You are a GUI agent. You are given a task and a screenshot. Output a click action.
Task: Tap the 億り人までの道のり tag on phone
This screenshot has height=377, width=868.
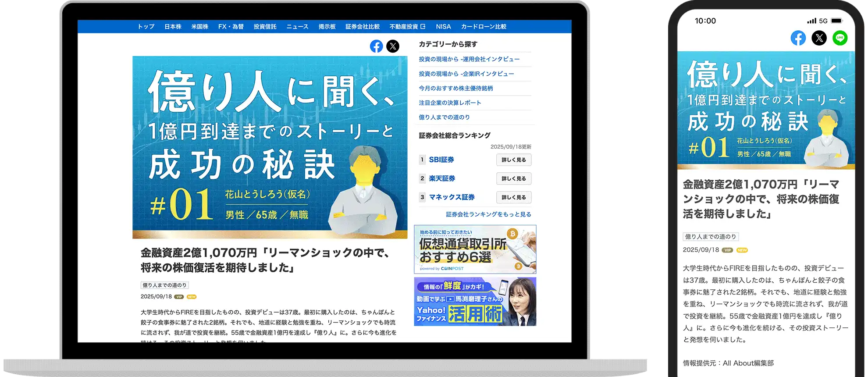click(x=711, y=237)
